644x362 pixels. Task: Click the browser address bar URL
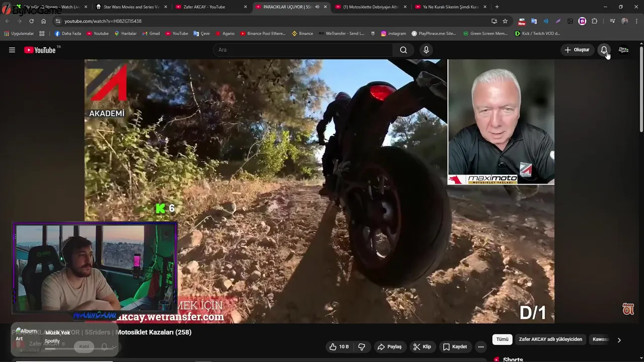pos(103,21)
